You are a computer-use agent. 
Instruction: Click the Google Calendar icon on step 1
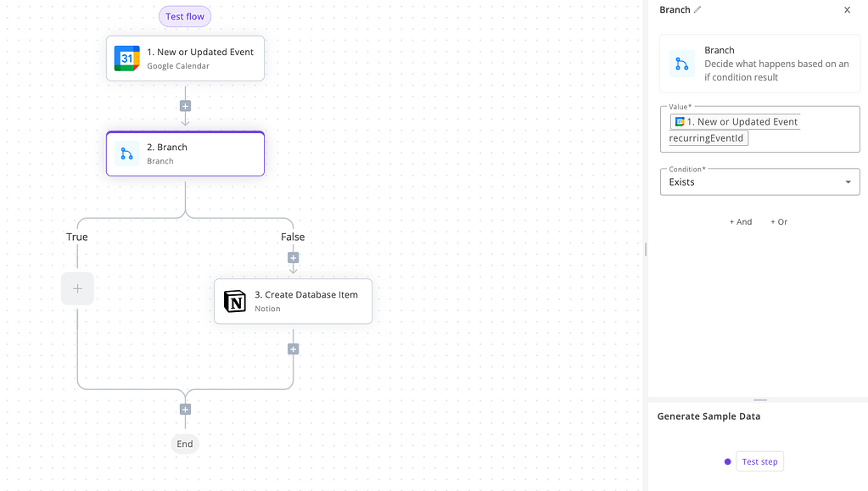126,58
